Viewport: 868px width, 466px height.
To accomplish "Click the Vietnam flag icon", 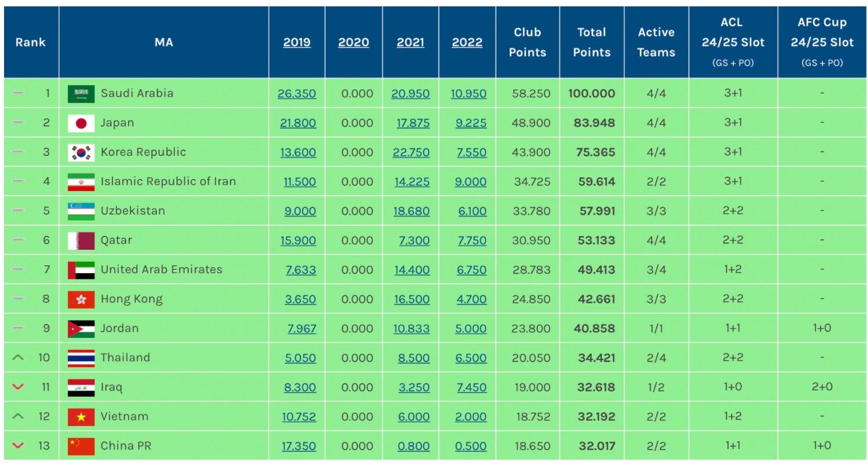I will coord(81,417).
